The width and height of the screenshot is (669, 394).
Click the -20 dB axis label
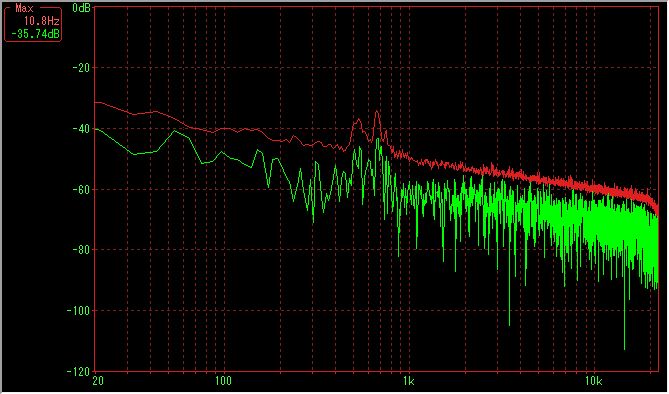pos(81,68)
